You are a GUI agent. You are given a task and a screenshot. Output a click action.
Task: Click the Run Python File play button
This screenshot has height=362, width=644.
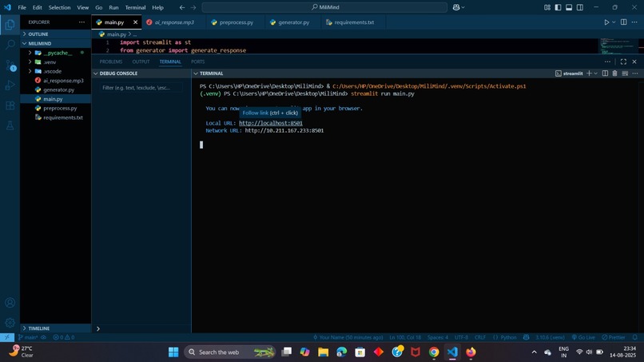[606, 22]
